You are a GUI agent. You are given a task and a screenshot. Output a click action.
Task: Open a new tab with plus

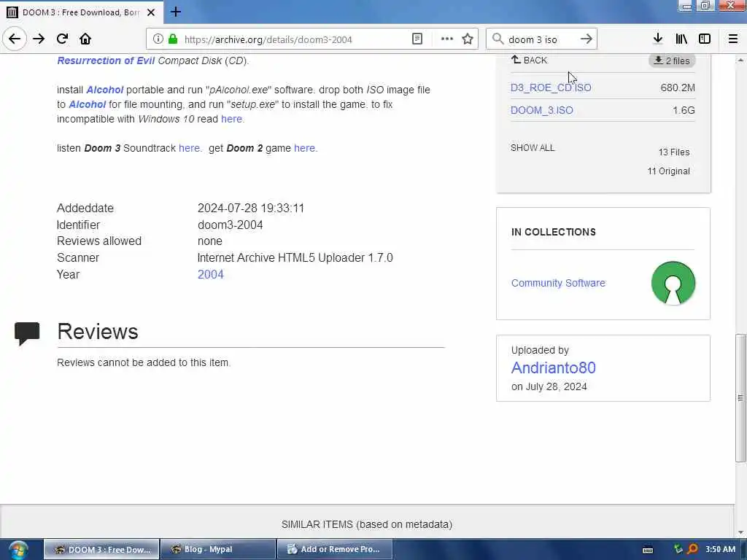176,12
